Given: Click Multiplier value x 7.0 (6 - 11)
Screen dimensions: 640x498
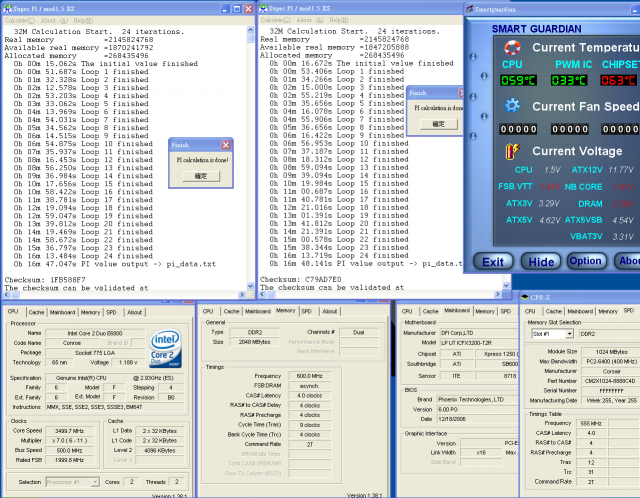Looking at the screenshot, I should click(70, 440).
